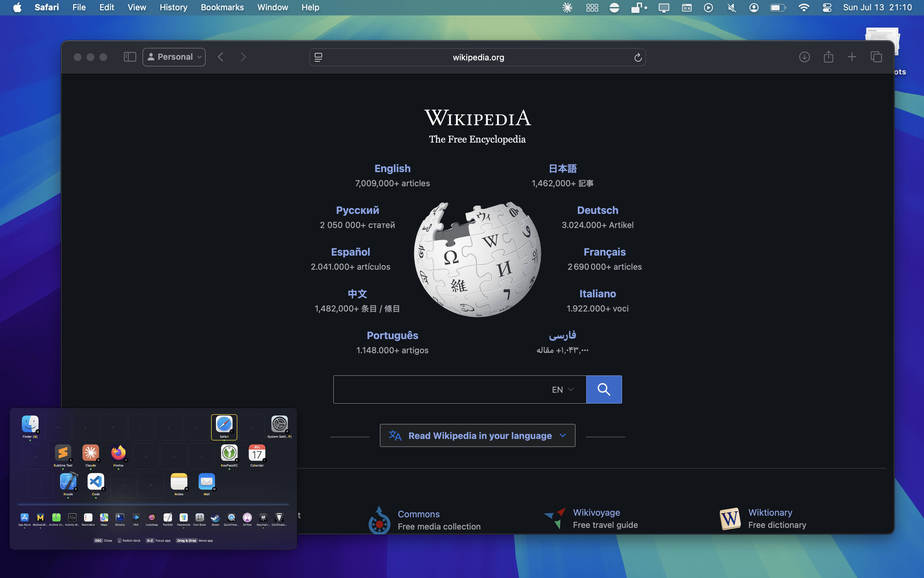Open the Commons link
924x578 pixels.
pos(418,514)
